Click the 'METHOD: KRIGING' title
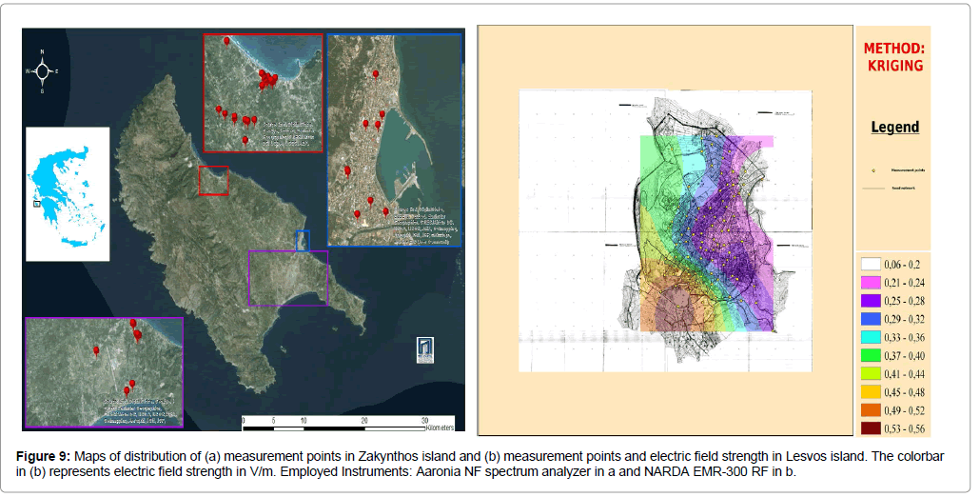980x497 pixels. pos(893,57)
